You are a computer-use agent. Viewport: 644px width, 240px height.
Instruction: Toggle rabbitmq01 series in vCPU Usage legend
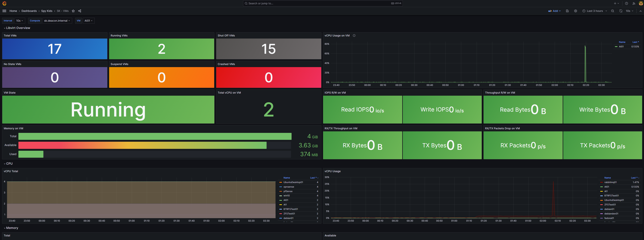[611, 182]
